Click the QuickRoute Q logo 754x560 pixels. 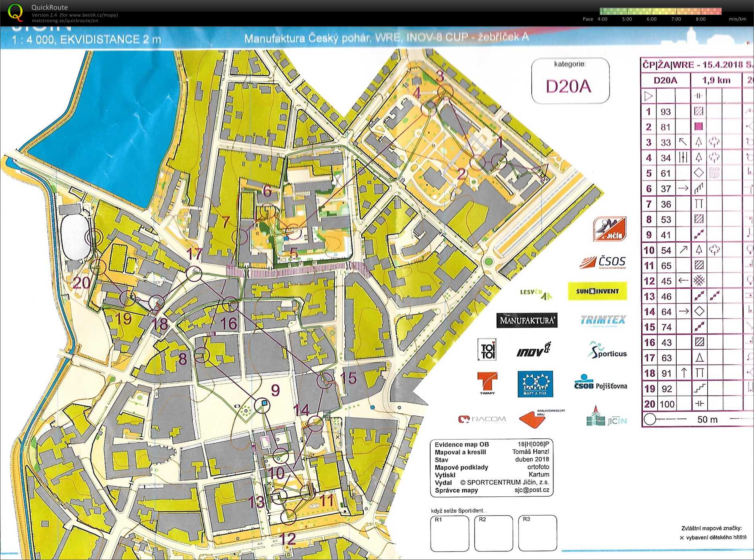tap(15, 12)
